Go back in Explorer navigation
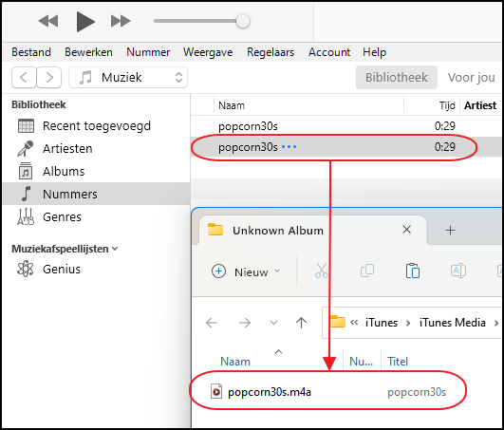The height and width of the screenshot is (430, 504). point(212,323)
